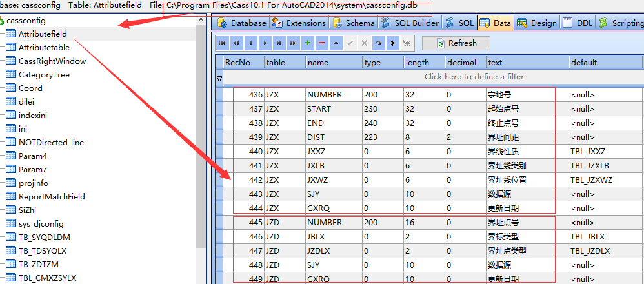Select projinfo table in tree
644x284 pixels.
click(x=34, y=183)
